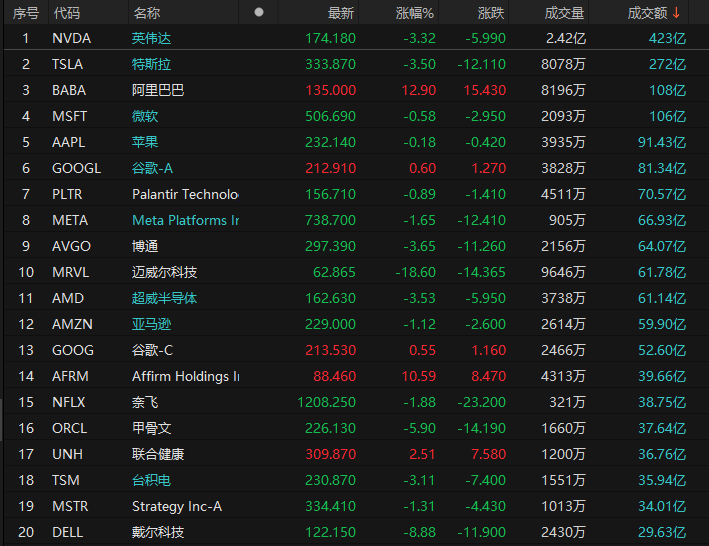This screenshot has width=709, height=546.
Task: Open the 亚马逊 stock name
Action: (151, 324)
